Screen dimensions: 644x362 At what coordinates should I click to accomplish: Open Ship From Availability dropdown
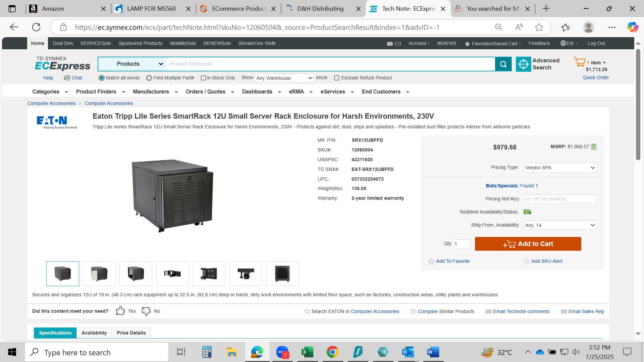tap(560, 225)
